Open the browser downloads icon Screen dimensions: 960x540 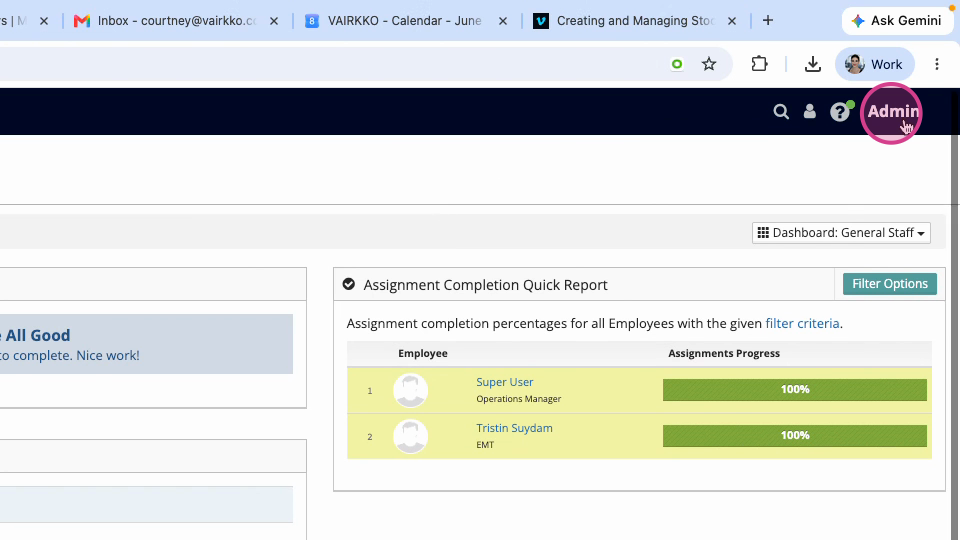coord(812,64)
